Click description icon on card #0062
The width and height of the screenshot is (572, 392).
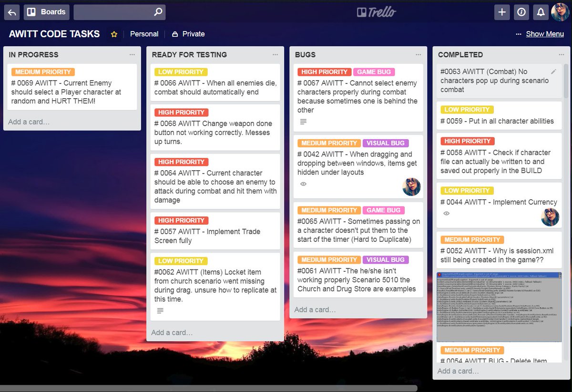click(160, 310)
